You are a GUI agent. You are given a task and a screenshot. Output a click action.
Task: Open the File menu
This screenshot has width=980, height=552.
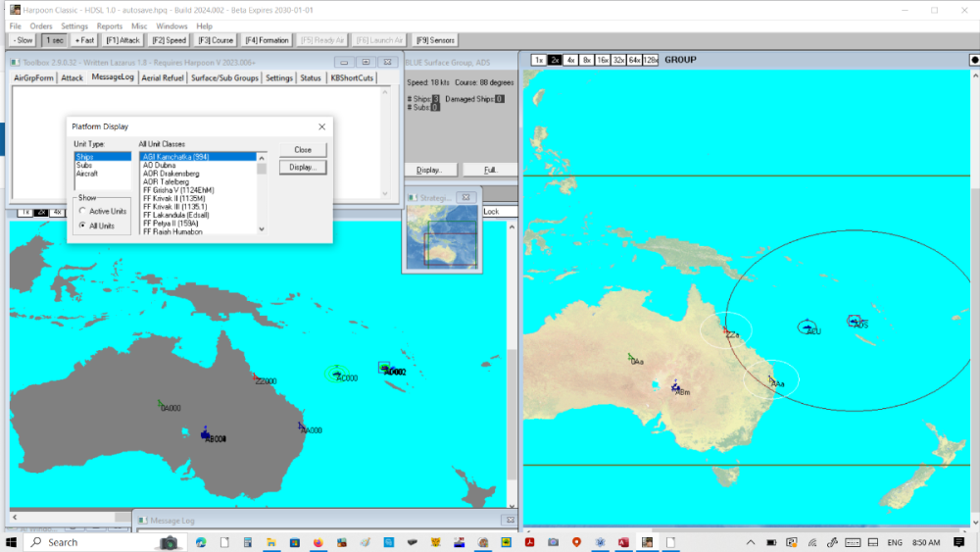coord(15,26)
